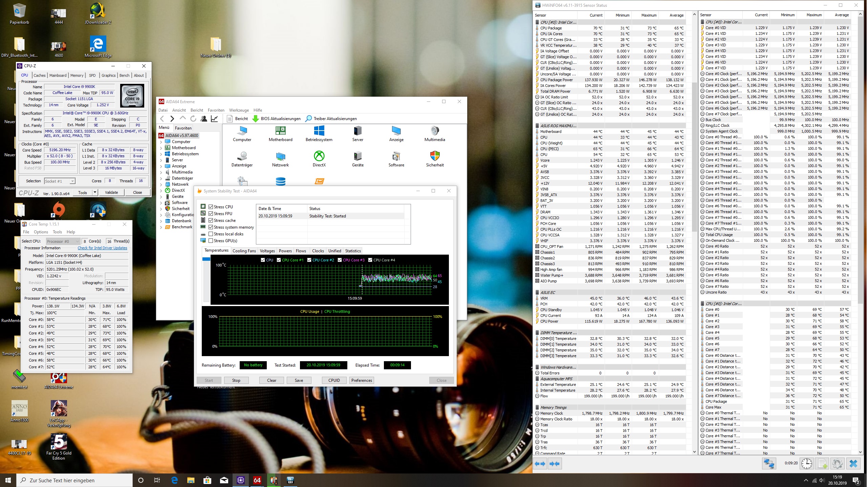Expand the Multimedia tree node in AIDA64

coord(161,172)
